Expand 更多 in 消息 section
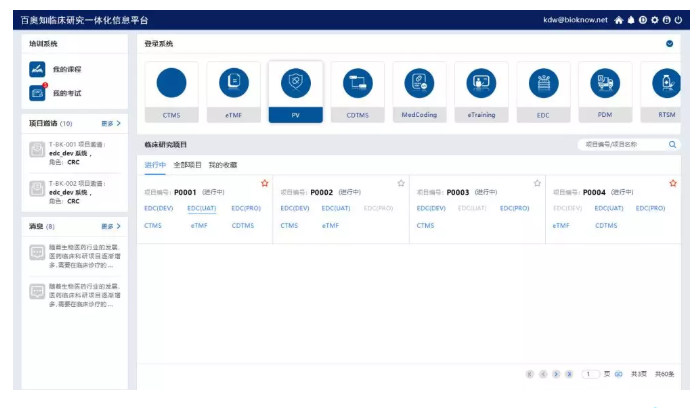 tap(111, 227)
